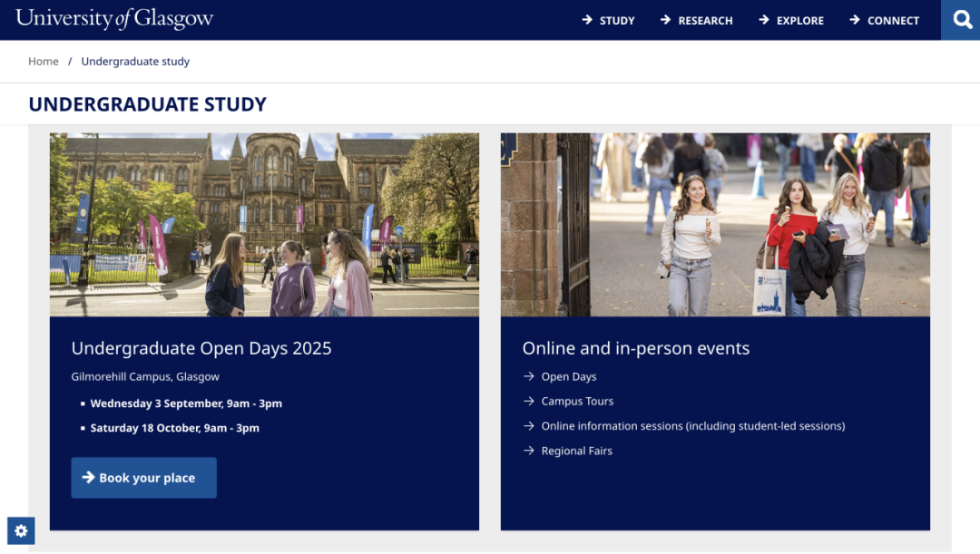Open the CONNECT navigation menu

point(885,21)
